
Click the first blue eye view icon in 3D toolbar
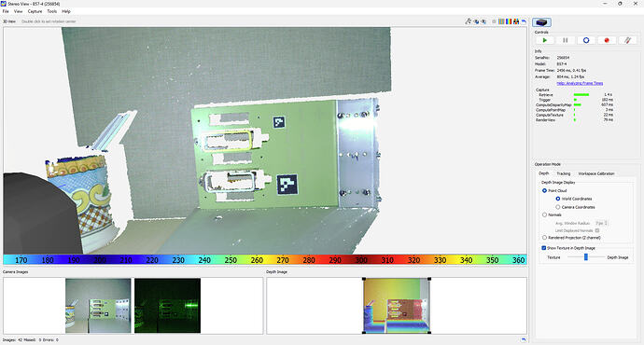point(476,21)
